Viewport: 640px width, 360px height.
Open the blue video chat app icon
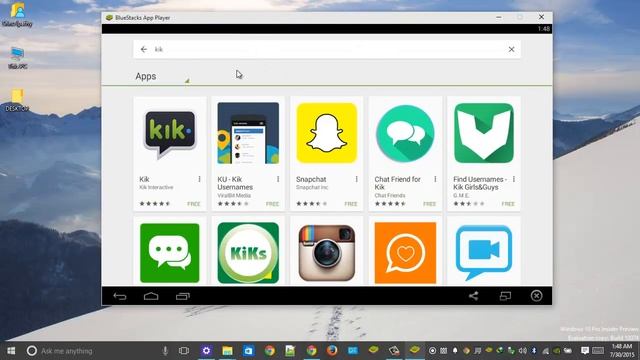[x=484, y=252]
